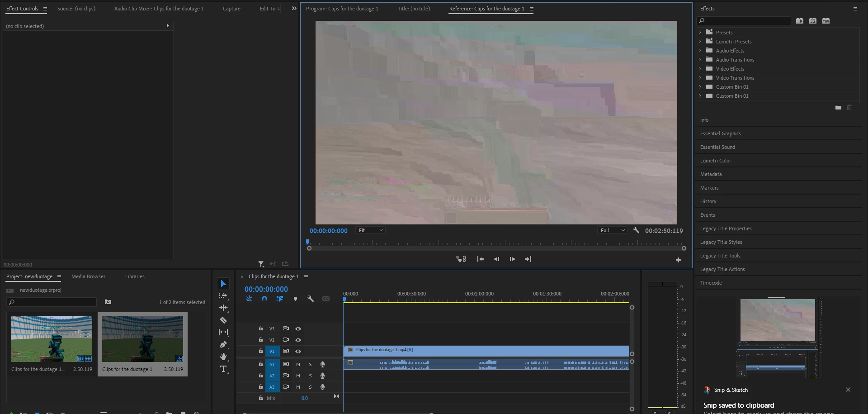
Task: Toggle Snap in the timeline
Action: (264, 299)
